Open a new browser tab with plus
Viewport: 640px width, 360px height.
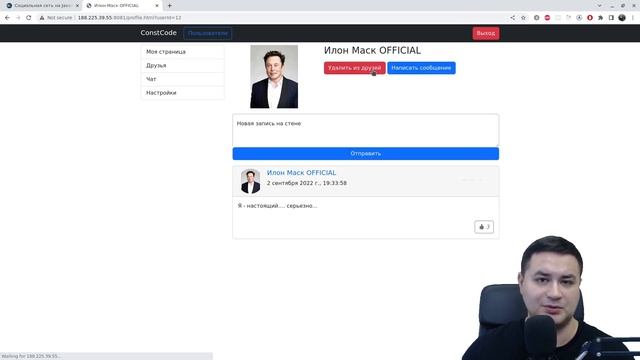tap(169, 6)
